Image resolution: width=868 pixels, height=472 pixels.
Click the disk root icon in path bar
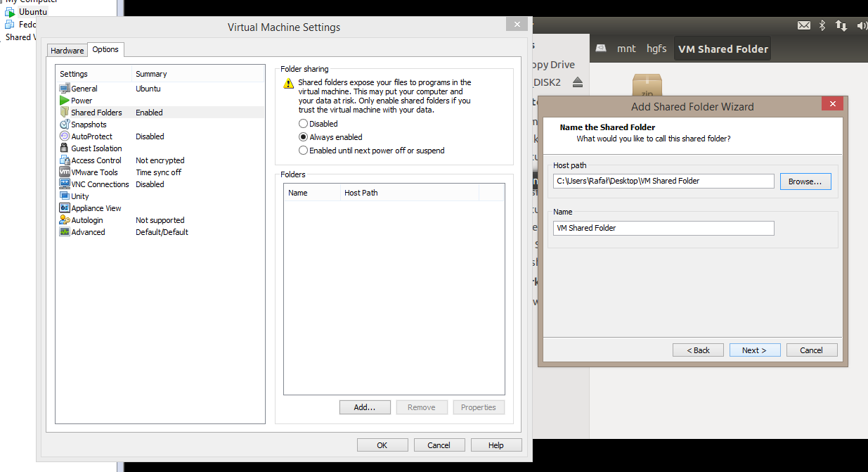click(601, 49)
